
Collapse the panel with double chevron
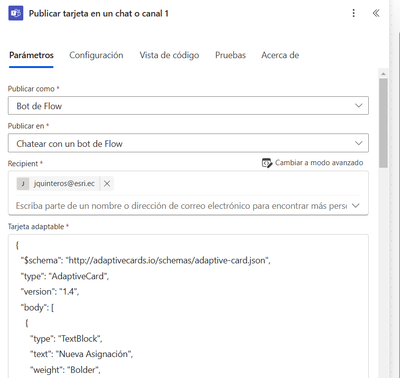[376, 13]
